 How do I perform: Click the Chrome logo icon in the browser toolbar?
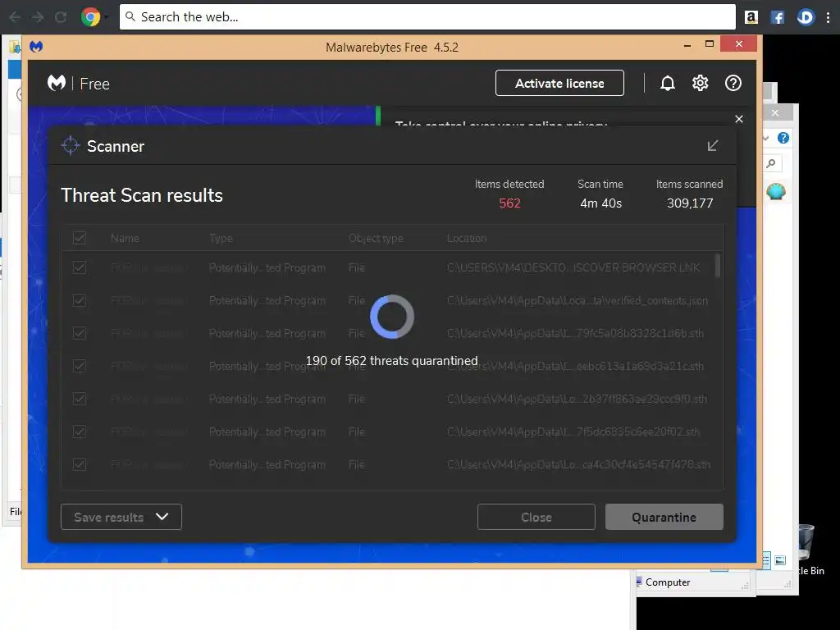[x=90, y=17]
